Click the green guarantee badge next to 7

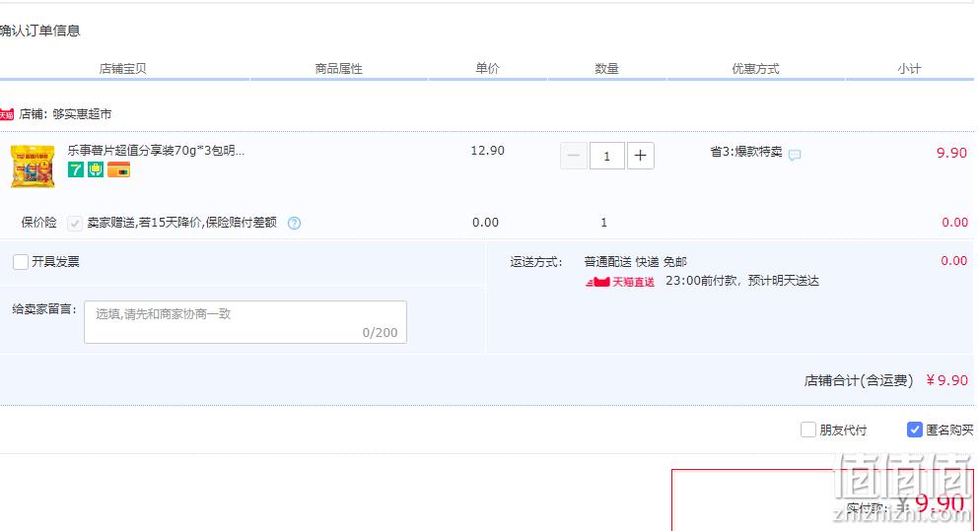click(x=95, y=169)
